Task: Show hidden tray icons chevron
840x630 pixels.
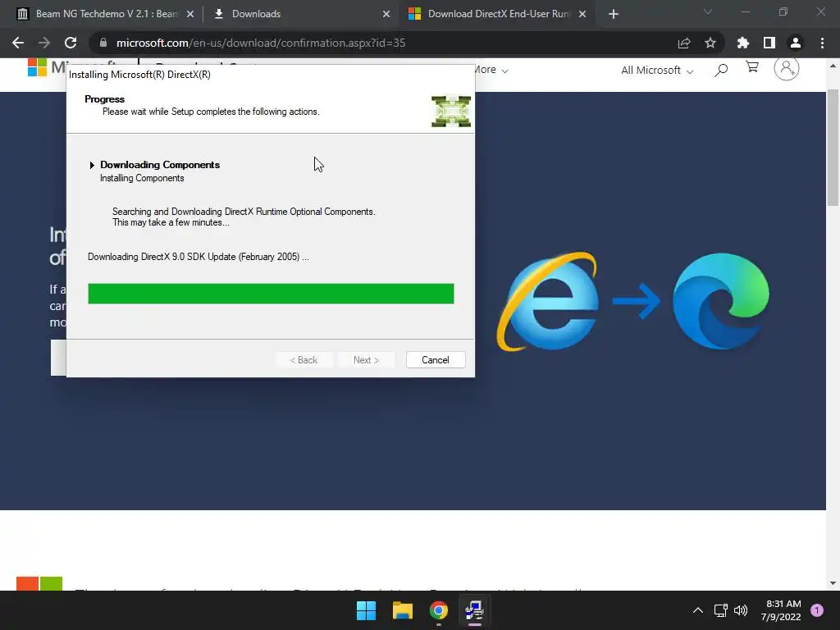Action: (x=698, y=610)
